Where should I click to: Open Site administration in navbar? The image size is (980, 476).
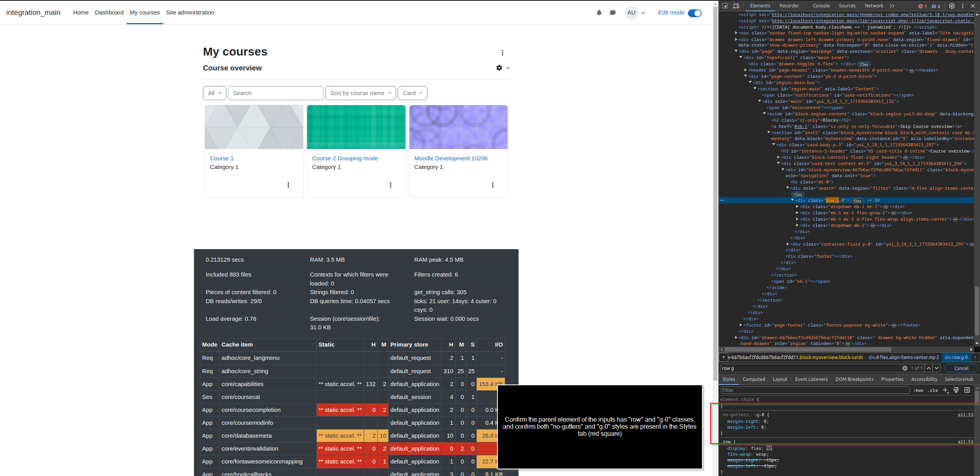coord(190,13)
